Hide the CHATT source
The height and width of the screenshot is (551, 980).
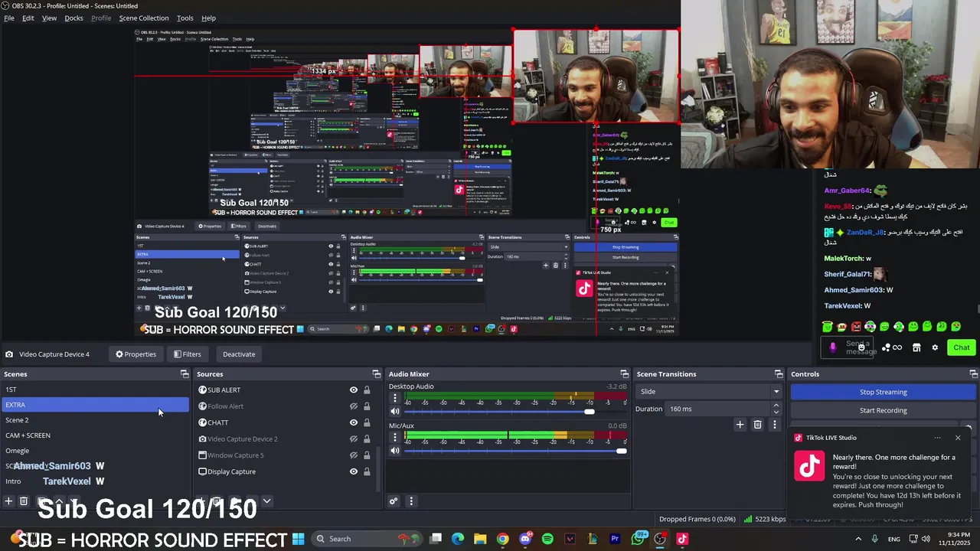click(x=354, y=422)
